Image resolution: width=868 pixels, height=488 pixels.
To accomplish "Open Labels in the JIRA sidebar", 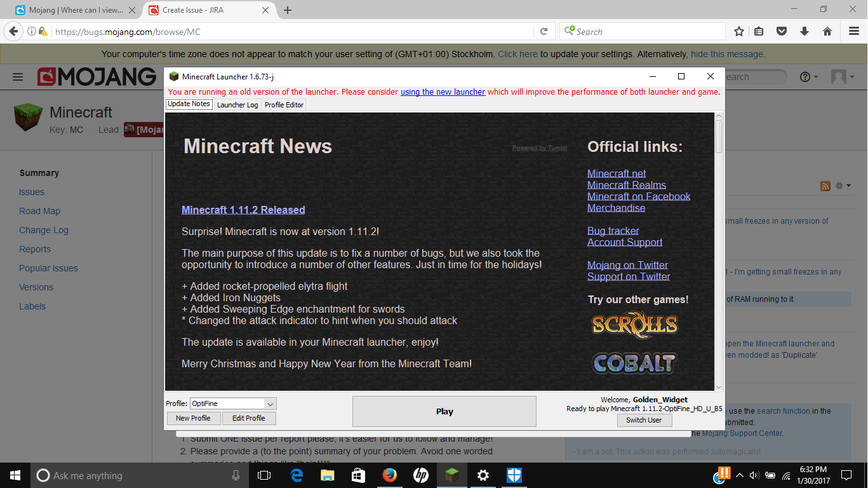I will point(32,306).
